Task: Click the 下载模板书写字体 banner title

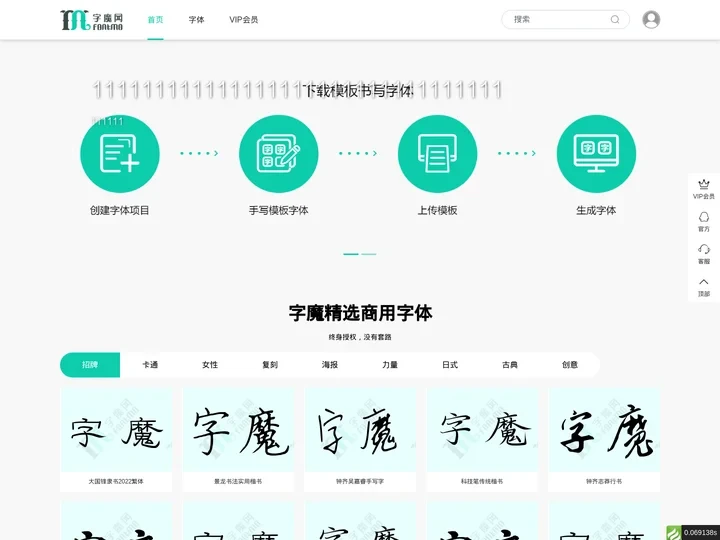Action: tap(360, 90)
